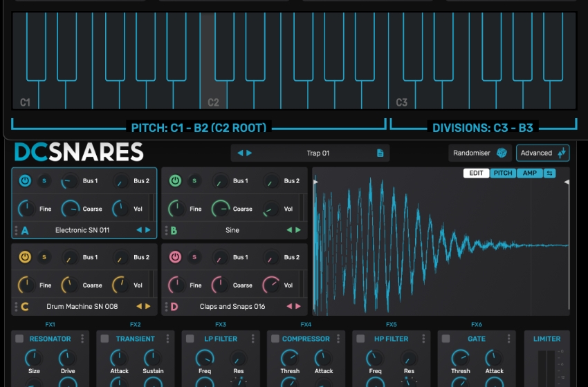The image size is (588, 387).
Task: Play the C1 key on keyboard
Action: point(25,95)
